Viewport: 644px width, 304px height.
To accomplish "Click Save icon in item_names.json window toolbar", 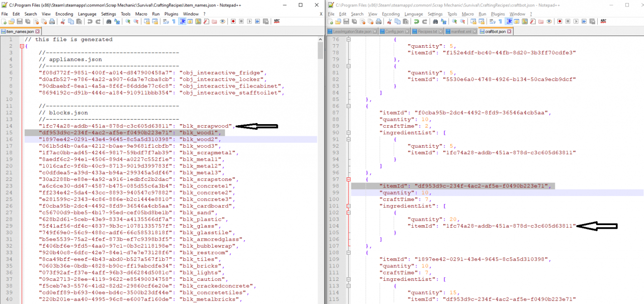I will [x=19, y=22].
